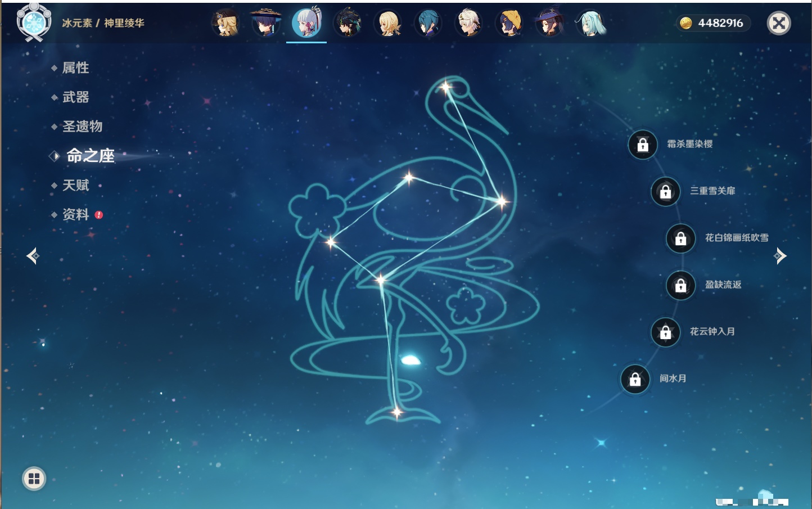
Task: Open the 天赋 talents section
Action: [x=75, y=186]
